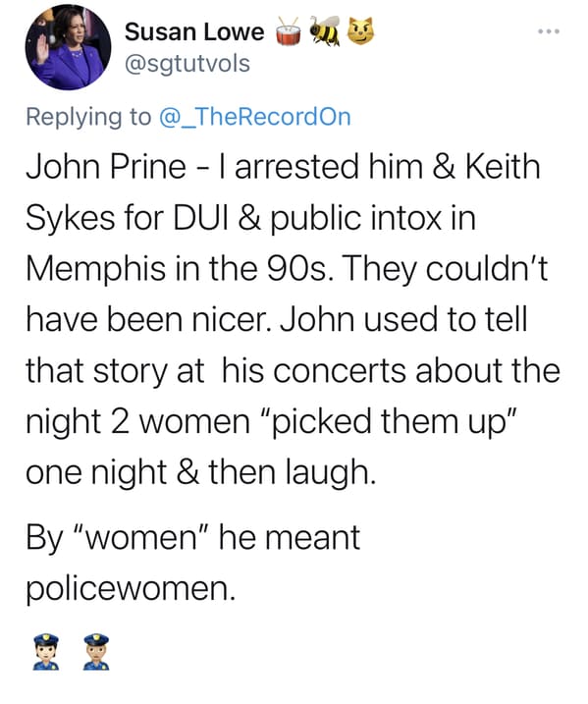Select the 'Replying to' label text
The width and height of the screenshot is (588, 704).
pyautogui.click(x=88, y=117)
